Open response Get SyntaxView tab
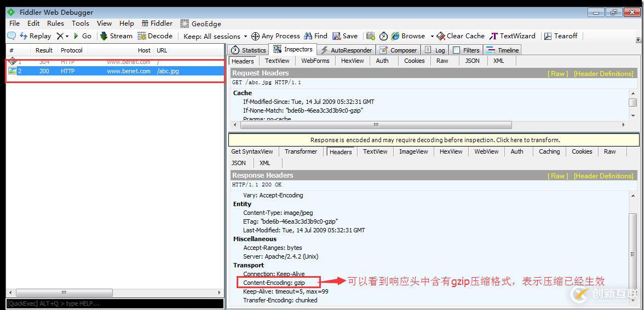The width and height of the screenshot is (644, 310). (252, 151)
